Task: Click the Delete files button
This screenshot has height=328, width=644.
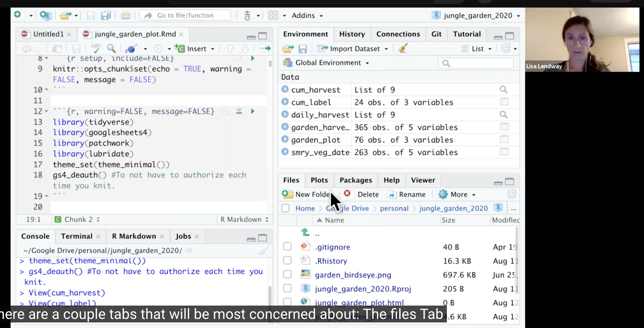Action: [362, 194]
